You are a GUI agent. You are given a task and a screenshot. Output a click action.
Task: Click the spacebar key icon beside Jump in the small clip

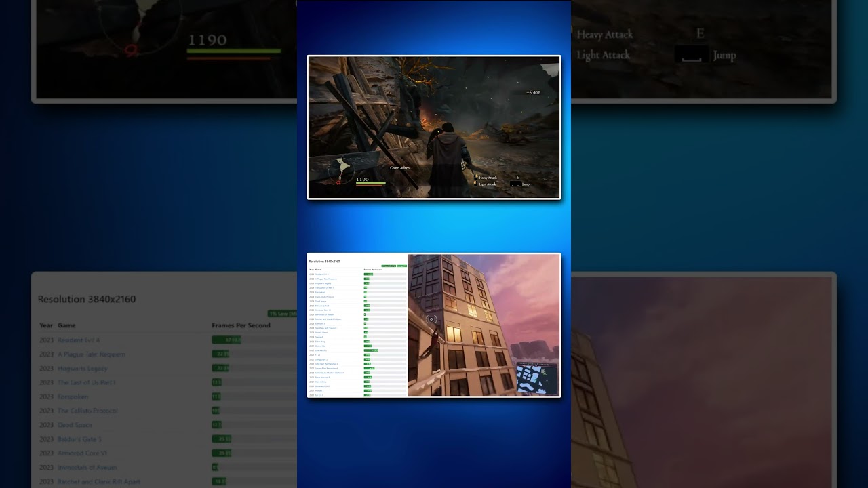515,184
